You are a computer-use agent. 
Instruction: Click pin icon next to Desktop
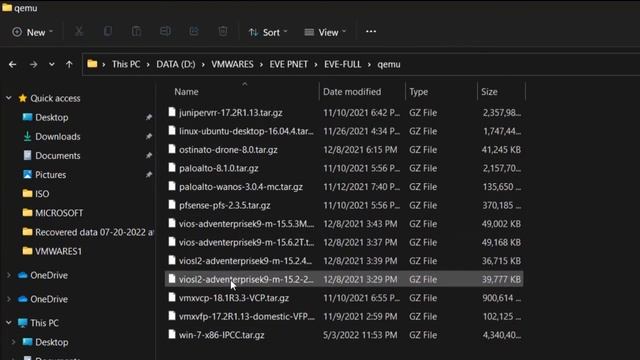click(x=149, y=118)
